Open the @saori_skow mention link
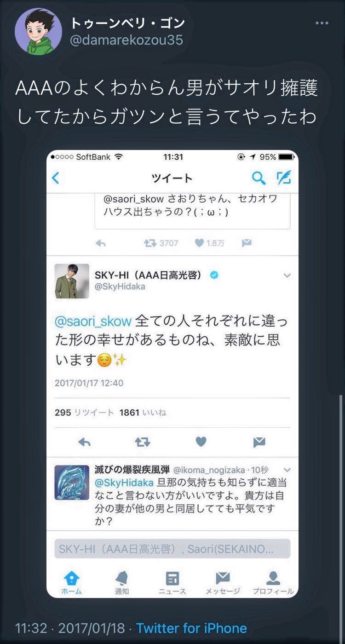The height and width of the screenshot is (644, 345). click(x=93, y=321)
